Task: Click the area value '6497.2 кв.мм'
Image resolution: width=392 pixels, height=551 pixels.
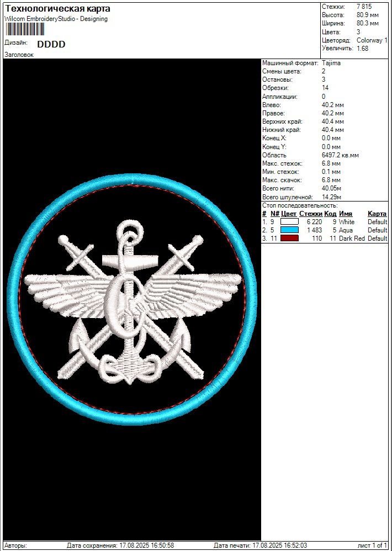Action: (340, 155)
